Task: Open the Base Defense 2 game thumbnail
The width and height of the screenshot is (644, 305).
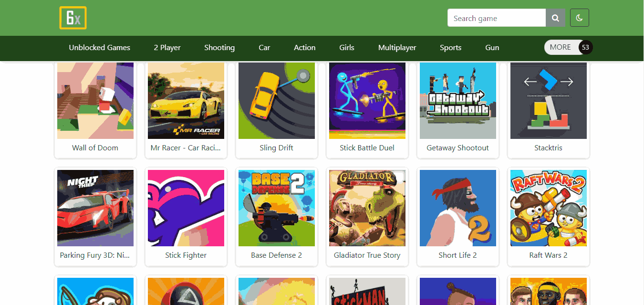Action: [x=276, y=208]
